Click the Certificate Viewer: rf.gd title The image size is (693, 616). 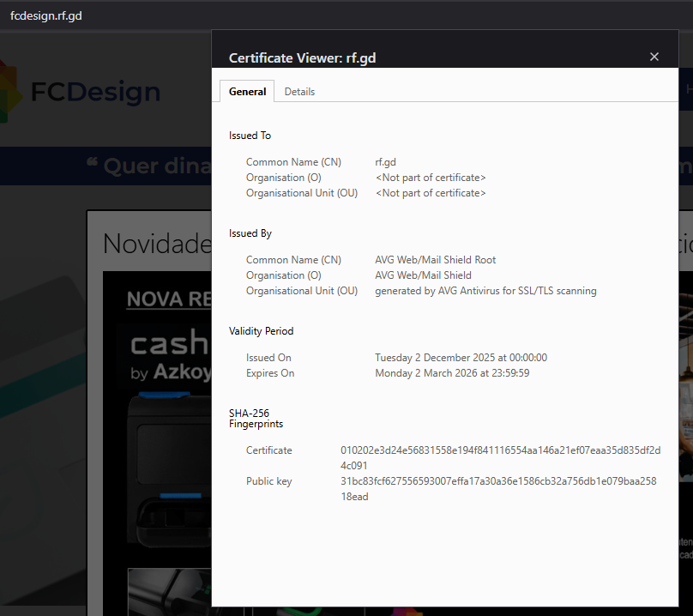point(302,58)
